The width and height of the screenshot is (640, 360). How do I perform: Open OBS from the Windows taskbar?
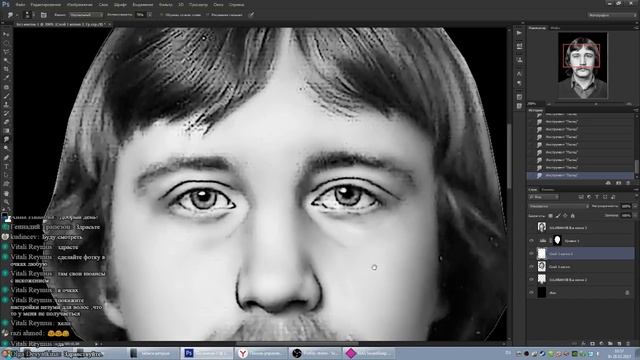tap(315, 353)
